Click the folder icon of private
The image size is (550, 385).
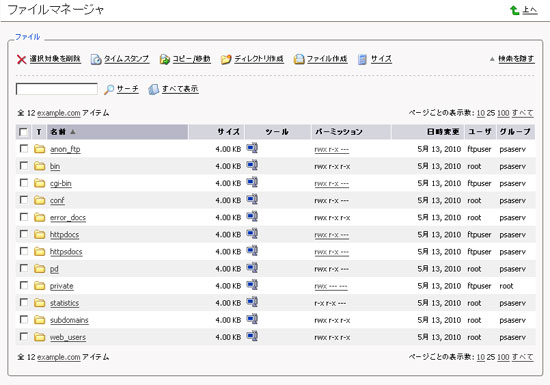(x=40, y=286)
